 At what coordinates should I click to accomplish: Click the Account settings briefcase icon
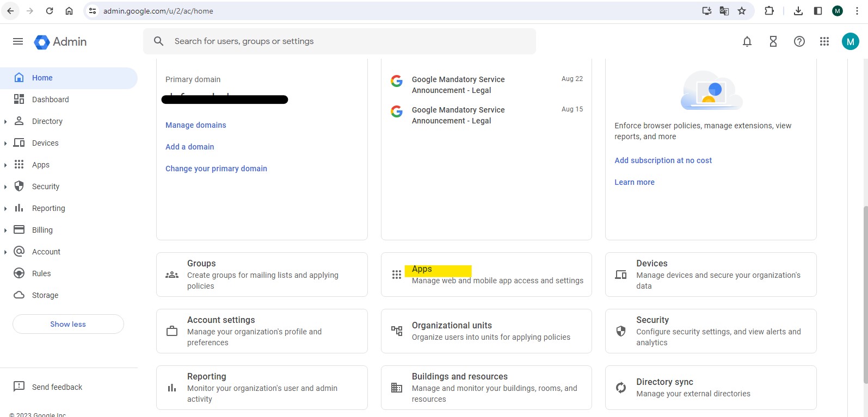[172, 331]
